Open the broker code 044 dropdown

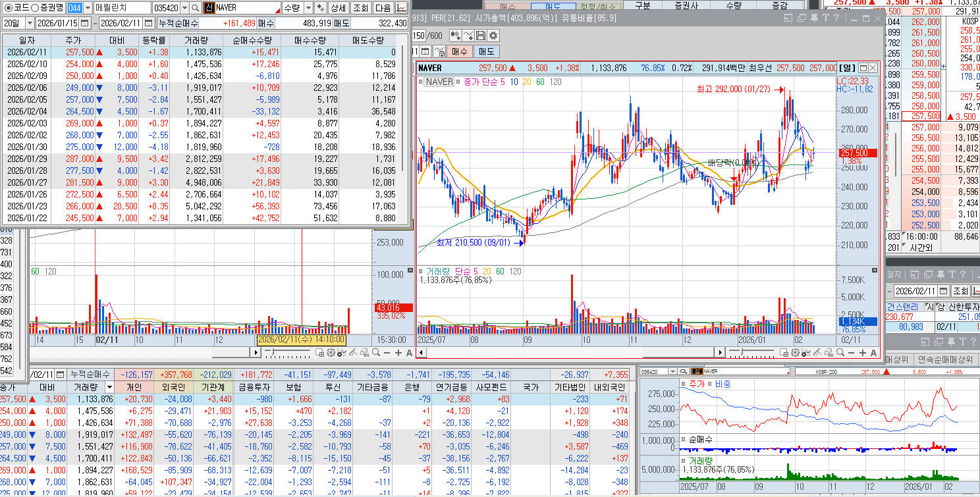88,8
